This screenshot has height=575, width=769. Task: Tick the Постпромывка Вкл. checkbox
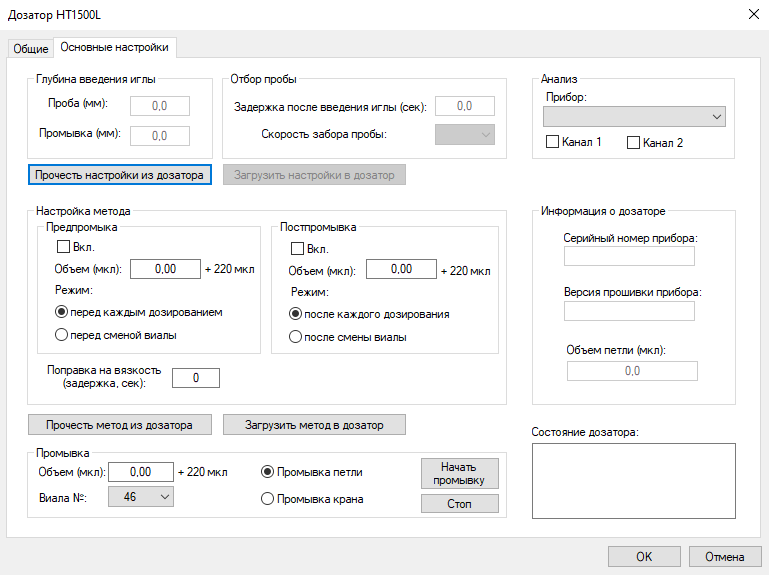pyautogui.click(x=297, y=249)
